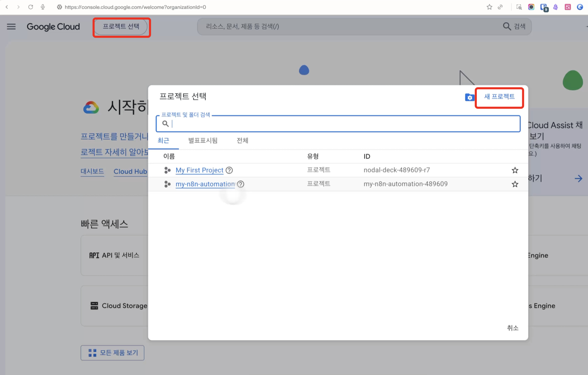Open the Cloud Storage card
This screenshot has width=588, height=375.
coord(115,306)
